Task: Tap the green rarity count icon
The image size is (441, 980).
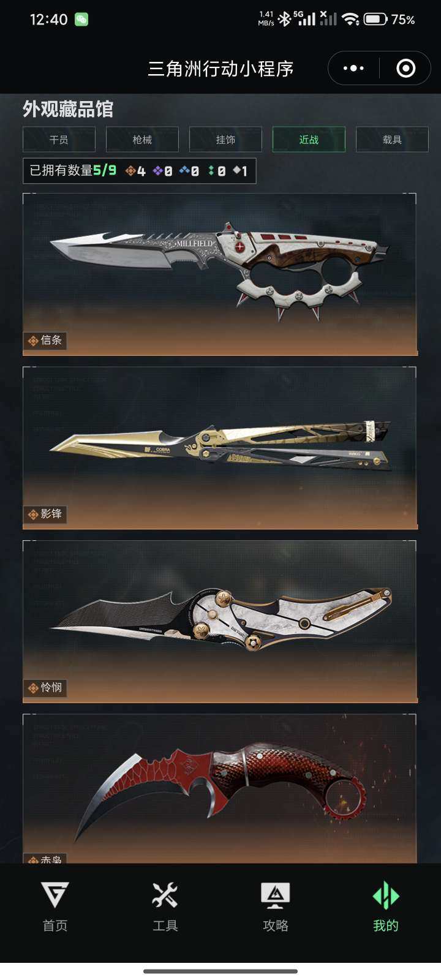Action: point(211,171)
